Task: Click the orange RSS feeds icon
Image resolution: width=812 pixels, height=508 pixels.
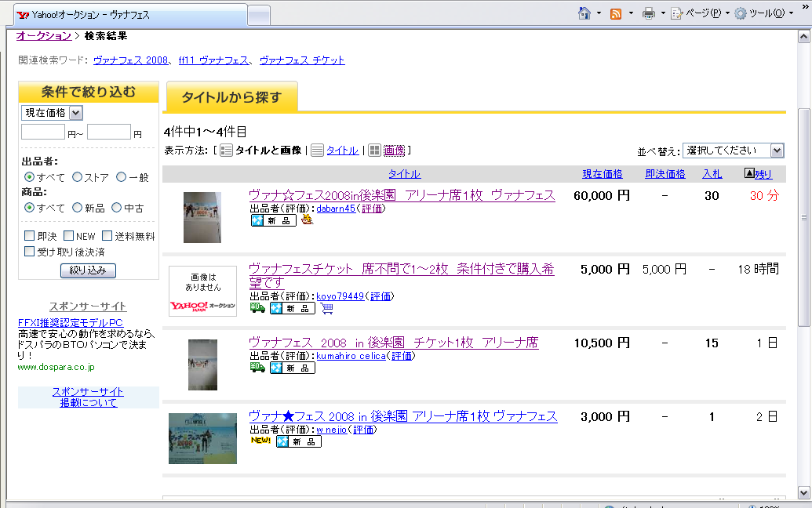Action: [616, 13]
